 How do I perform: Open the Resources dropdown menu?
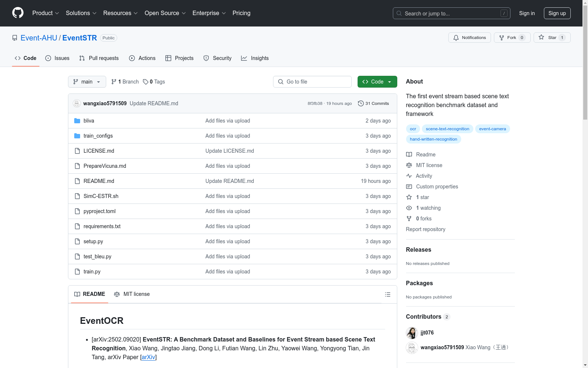[x=120, y=13]
